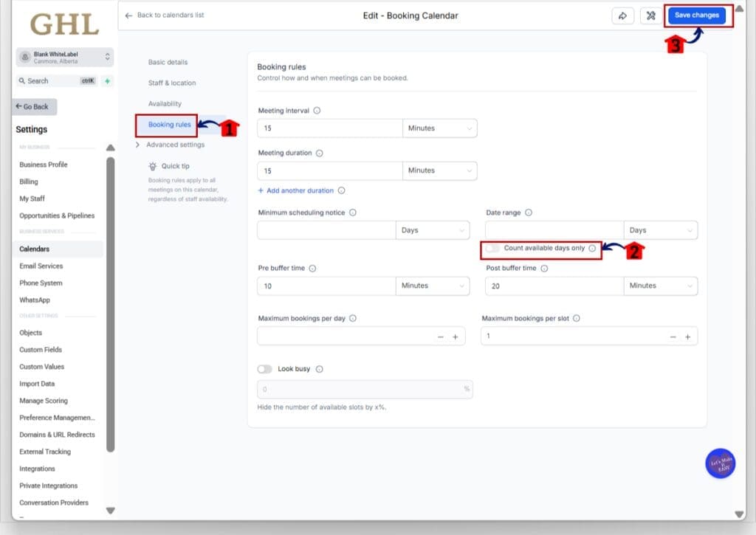
Task: Select the Booking rules tab
Action: click(x=169, y=125)
